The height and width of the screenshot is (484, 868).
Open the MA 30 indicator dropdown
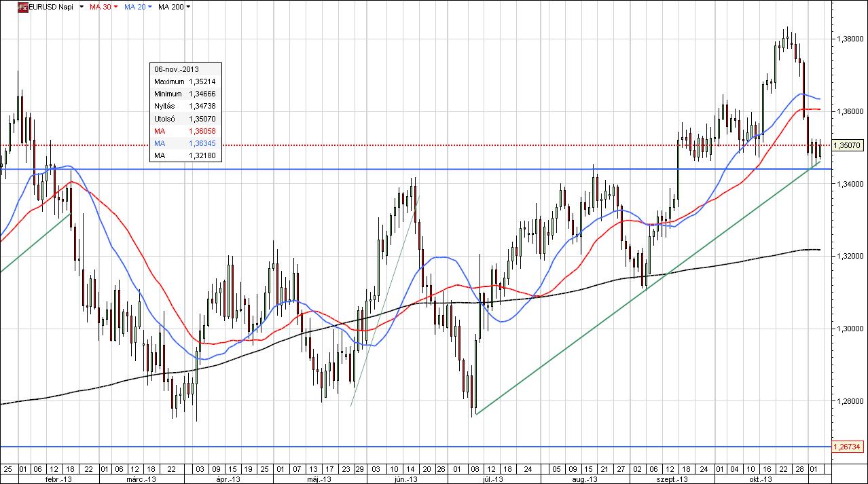coord(115,7)
